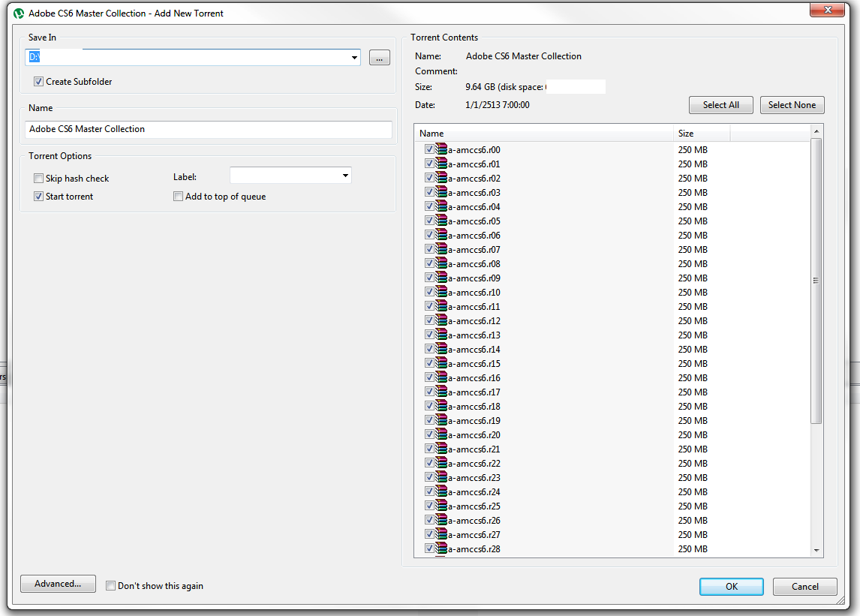This screenshot has width=860, height=616.
Task: Click the file list scroll down arrow
Action: (816, 550)
